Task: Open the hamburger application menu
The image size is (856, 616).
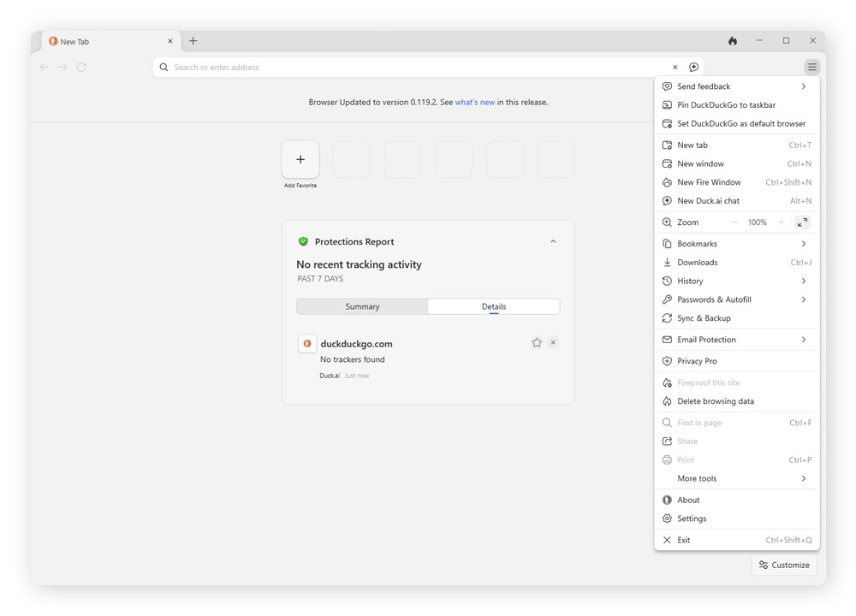Action: (x=811, y=67)
